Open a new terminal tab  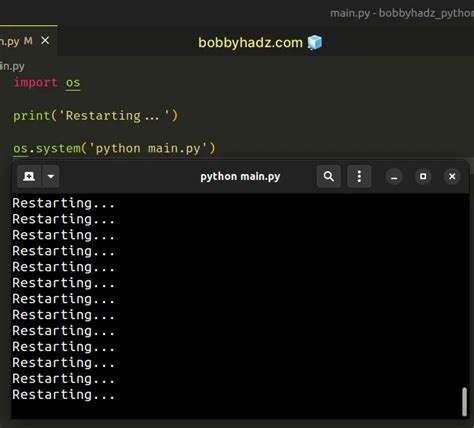click(29, 176)
